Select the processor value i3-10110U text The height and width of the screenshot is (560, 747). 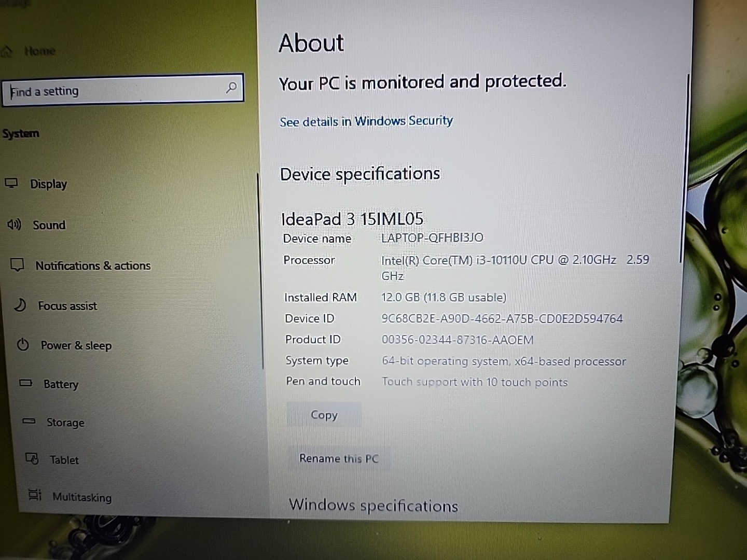(x=515, y=267)
